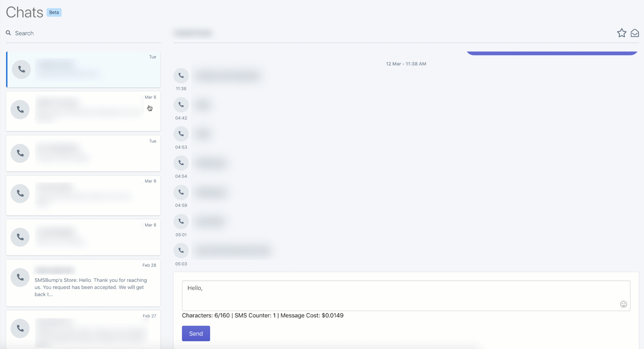Click the Characters 6/160 counter text

pyautogui.click(x=263, y=315)
